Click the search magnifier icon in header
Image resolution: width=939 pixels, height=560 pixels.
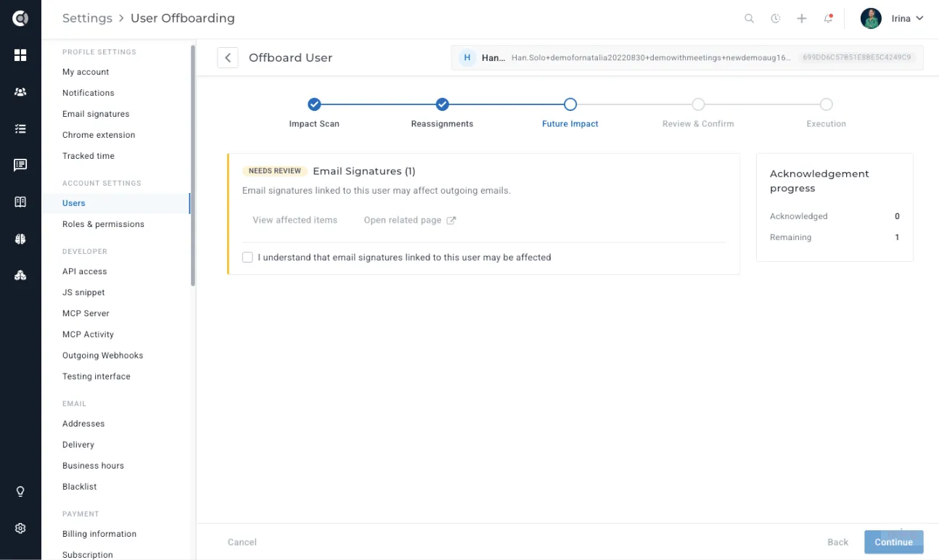click(x=749, y=19)
